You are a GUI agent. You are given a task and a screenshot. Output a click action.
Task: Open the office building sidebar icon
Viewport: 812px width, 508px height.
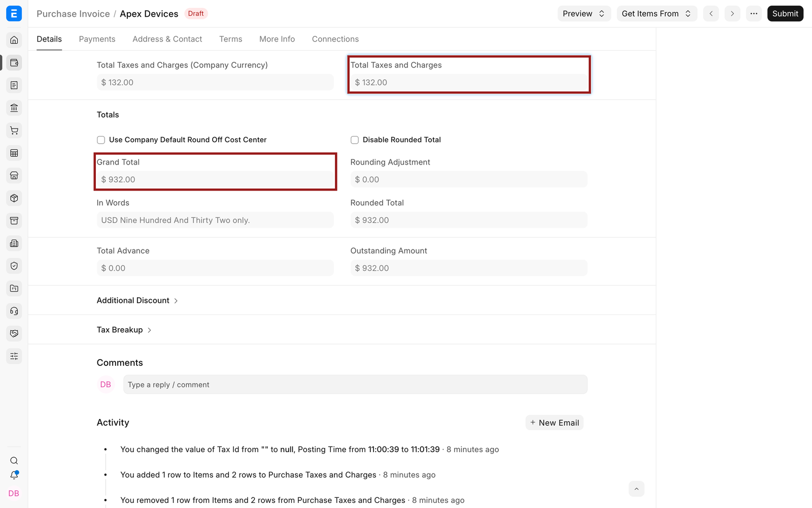(14, 243)
